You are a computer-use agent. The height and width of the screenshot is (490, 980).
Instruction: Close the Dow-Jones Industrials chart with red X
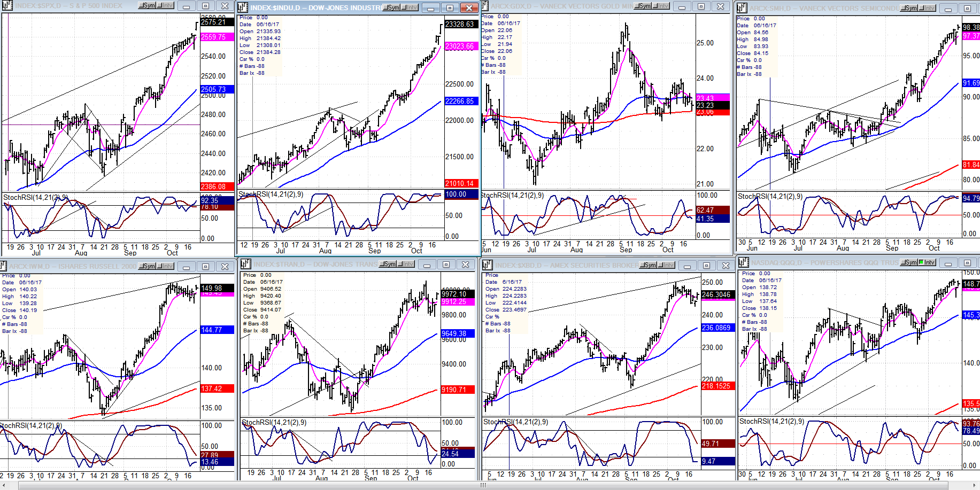point(469,7)
